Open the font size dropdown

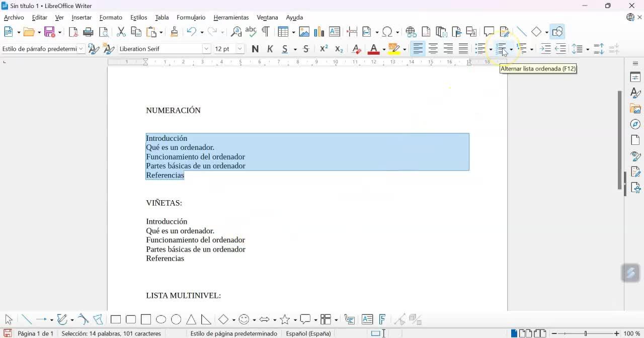tap(240, 49)
